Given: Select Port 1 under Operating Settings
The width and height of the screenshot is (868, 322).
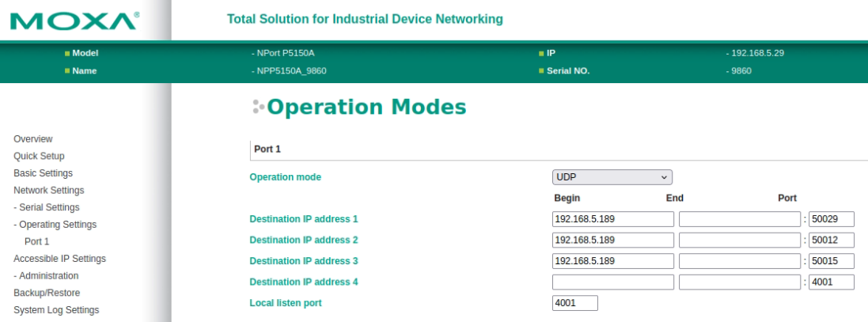Looking at the screenshot, I should (x=36, y=241).
